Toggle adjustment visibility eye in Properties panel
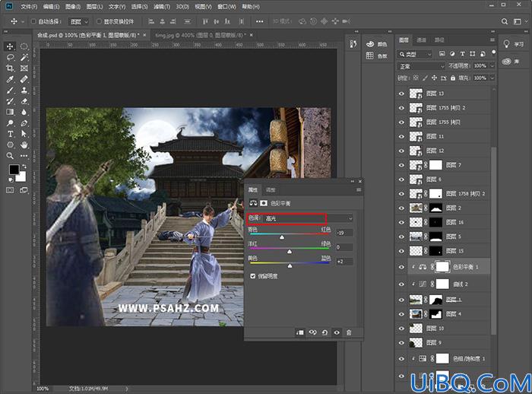Viewport: 532px width, 394px height. (x=337, y=332)
